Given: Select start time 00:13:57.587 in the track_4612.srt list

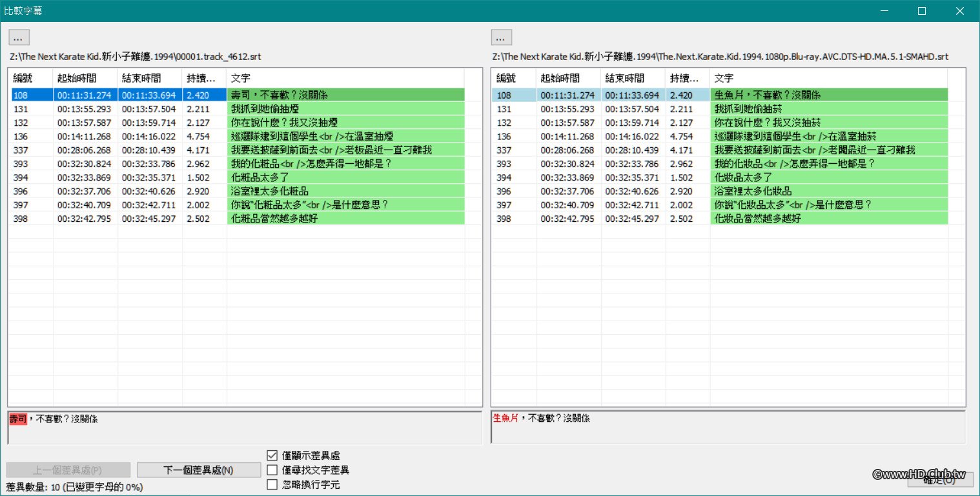Looking at the screenshot, I should coord(85,123).
